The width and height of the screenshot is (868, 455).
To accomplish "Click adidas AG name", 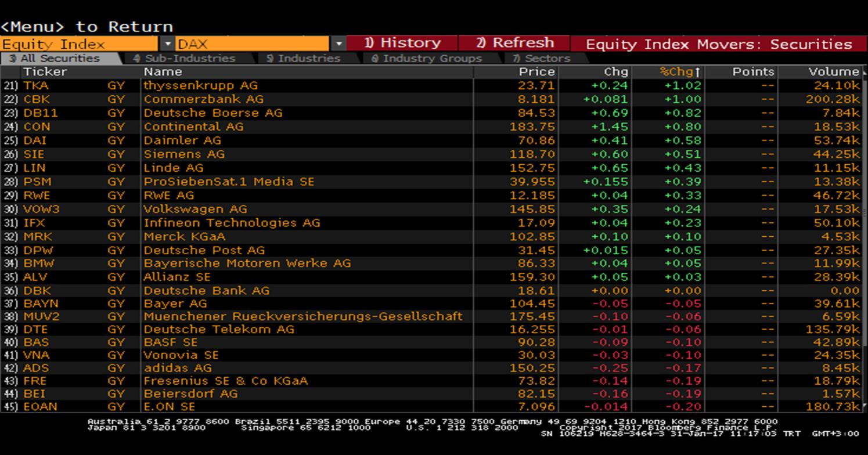I will pyautogui.click(x=177, y=368).
